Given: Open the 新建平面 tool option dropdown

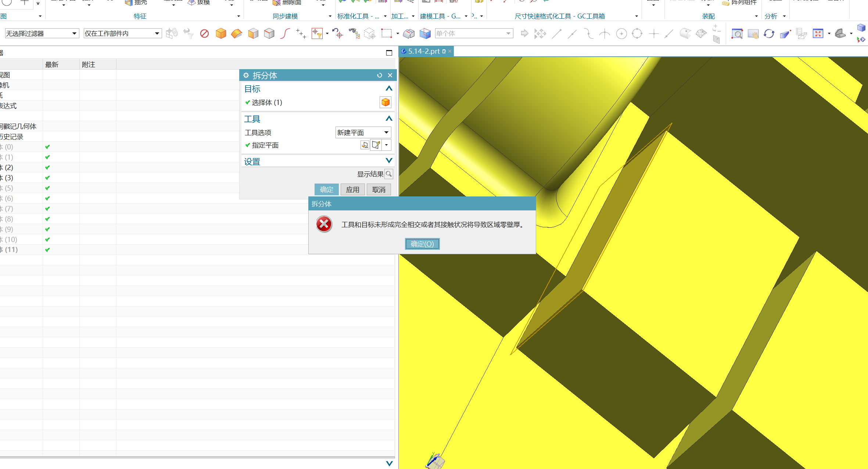Looking at the screenshot, I should pyautogui.click(x=363, y=132).
